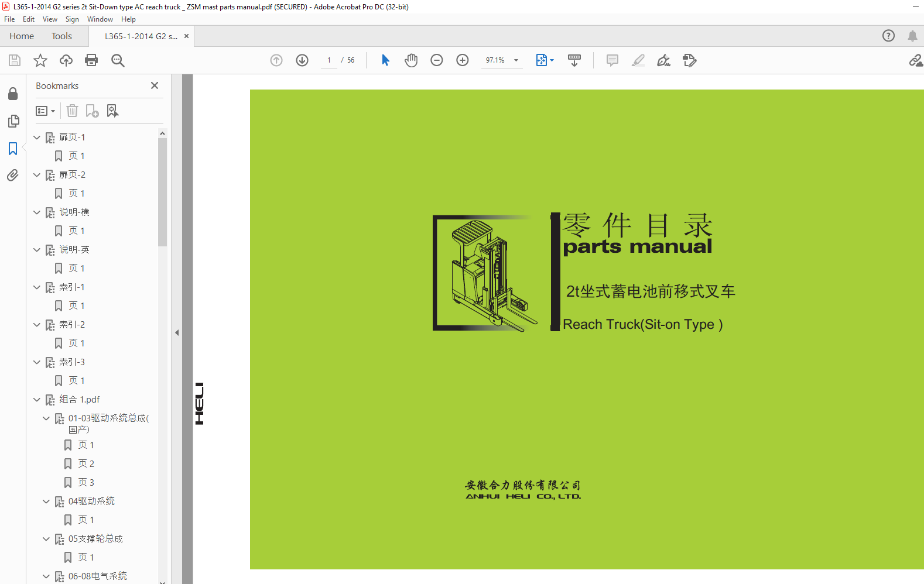
Task: Close the Bookmarks panel
Action: [x=155, y=85]
